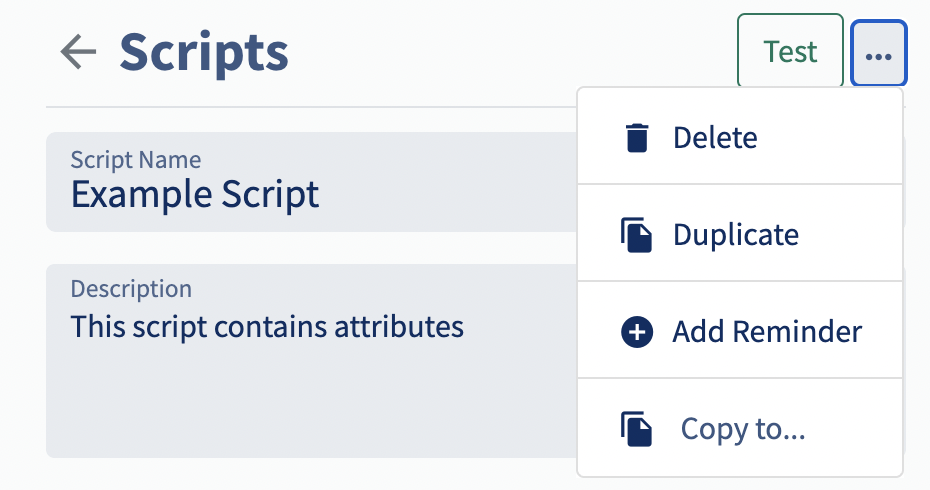The height and width of the screenshot is (490, 930).
Task: Select the Add Reminder option
Action: 766,331
